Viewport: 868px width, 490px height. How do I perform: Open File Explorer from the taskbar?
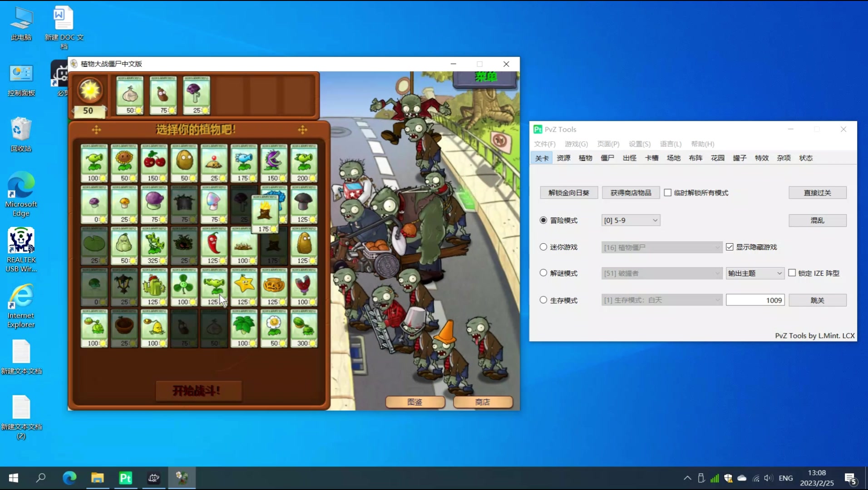[x=98, y=478]
